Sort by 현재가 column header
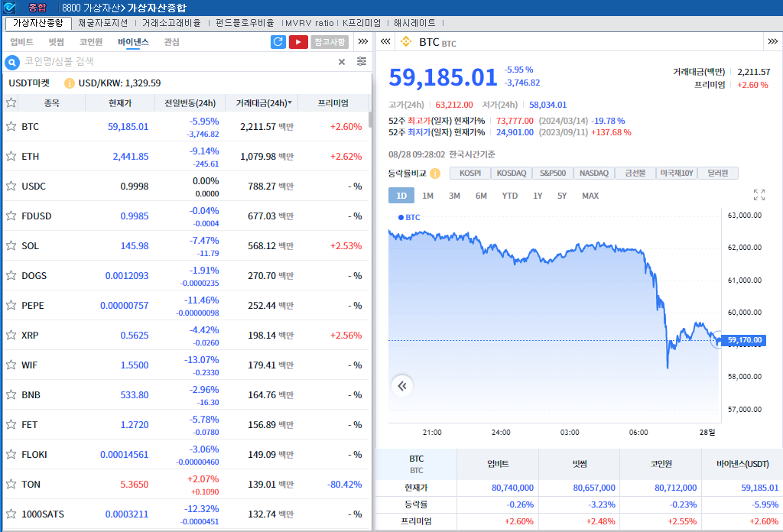The image size is (783, 532). coord(120,102)
